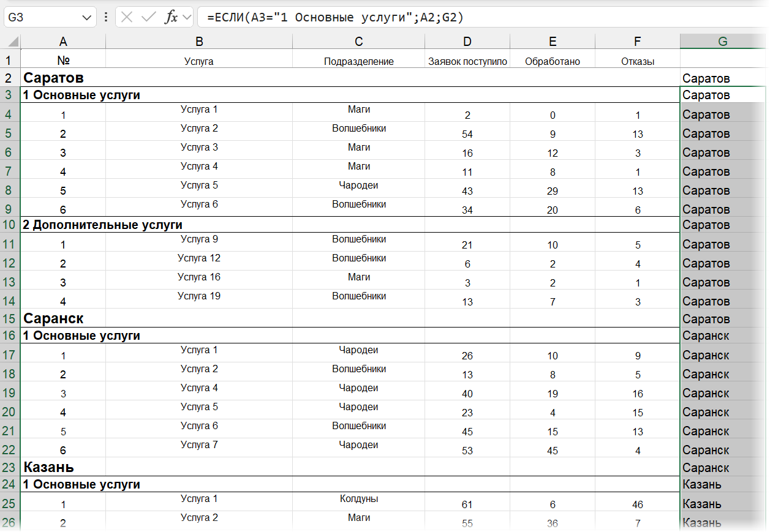The width and height of the screenshot is (770, 532).
Task: Select row 15 header
Action: coord(10,319)
